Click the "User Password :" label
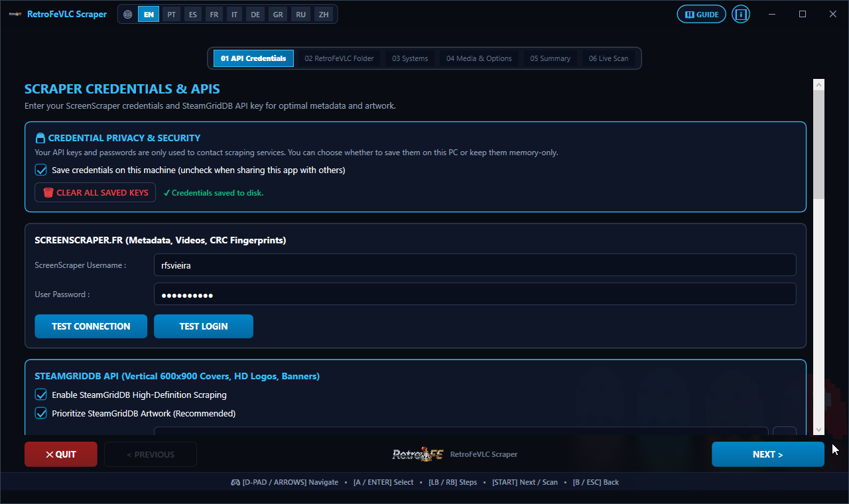Viewport: 849px width, 504px height. click(x=62, y=294)
